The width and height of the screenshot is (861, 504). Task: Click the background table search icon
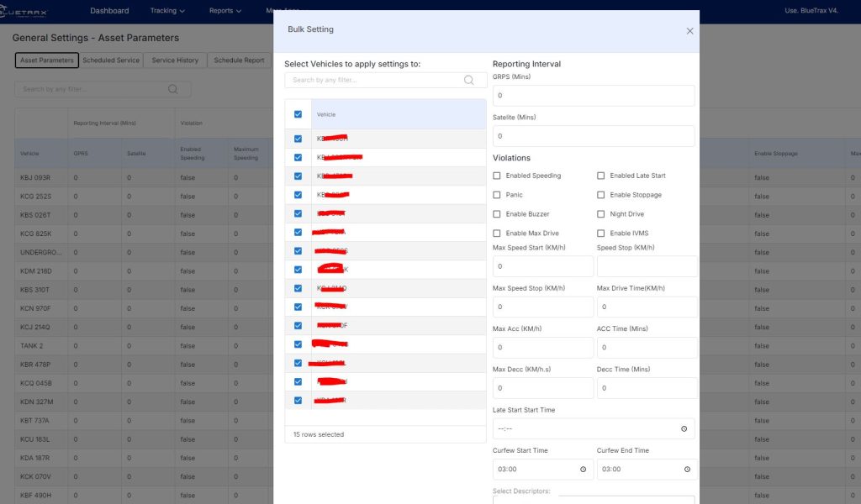pos(173,89)
